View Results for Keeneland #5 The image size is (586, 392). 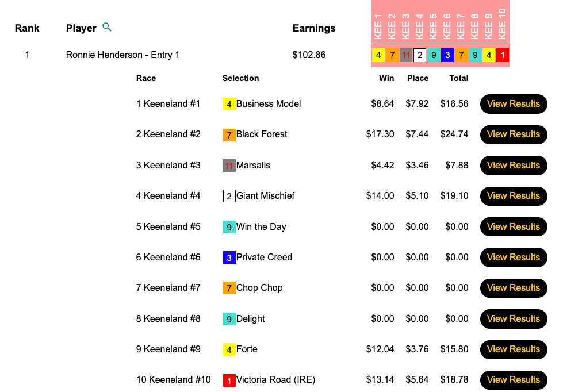point(513,226)
